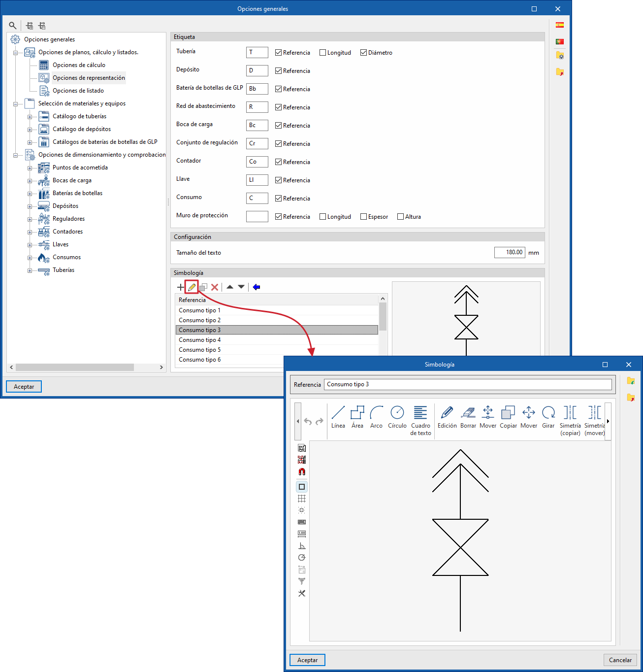Click the Tamaño del texto value field
This screenshot has width=643, height=672.
510,252
